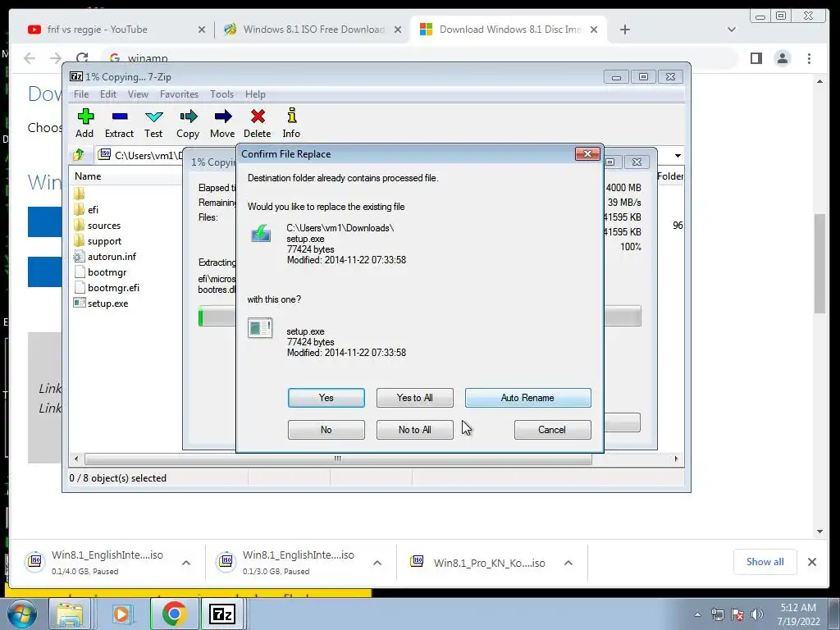Open the 7-Zip address path dropdown

(x=678, y=155)
